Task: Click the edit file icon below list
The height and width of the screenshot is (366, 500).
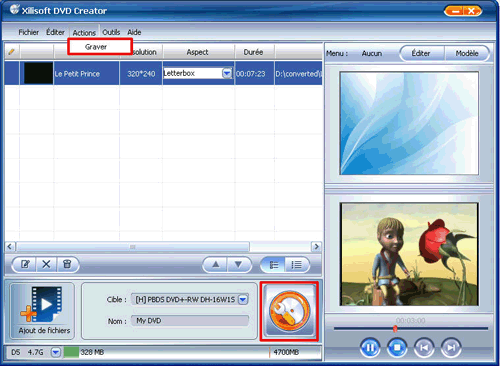Action: [x=25, y=265]
